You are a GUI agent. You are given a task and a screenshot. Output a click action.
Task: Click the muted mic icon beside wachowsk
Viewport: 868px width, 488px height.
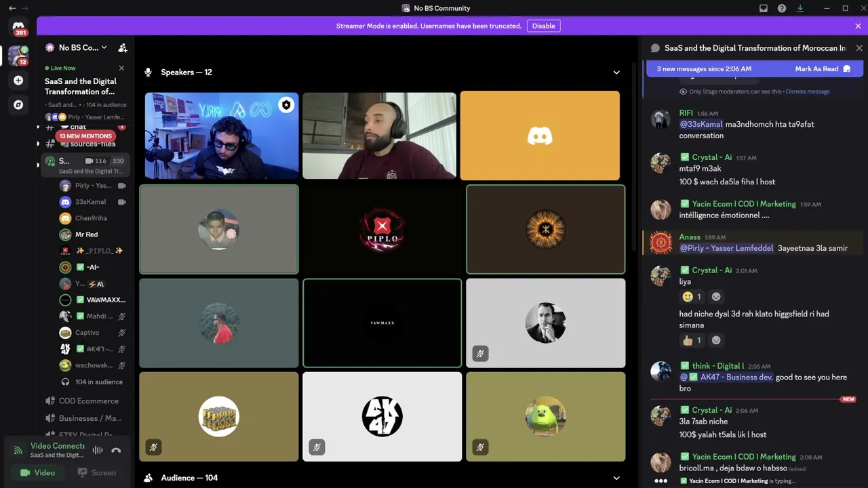tap(122, 365)
